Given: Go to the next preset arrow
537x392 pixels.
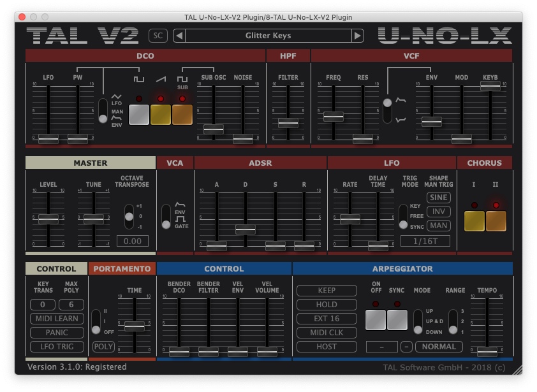Looking at the screenshot, I should (358, 36).
